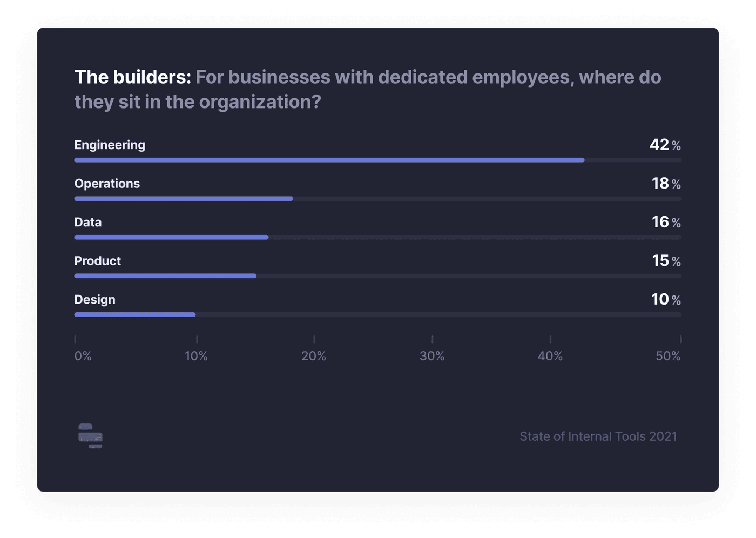Click the Data row label
756x538 pixels.
click(x=88, y=222)
